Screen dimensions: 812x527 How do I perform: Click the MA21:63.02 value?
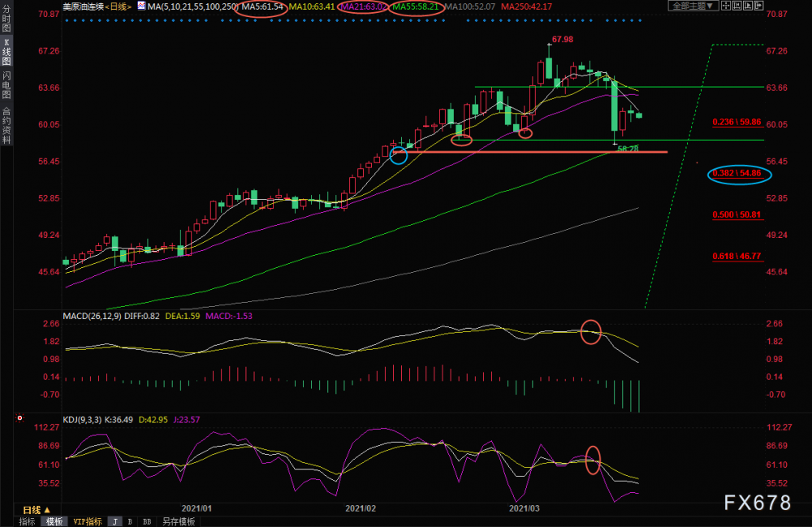[x=364, y=6]
